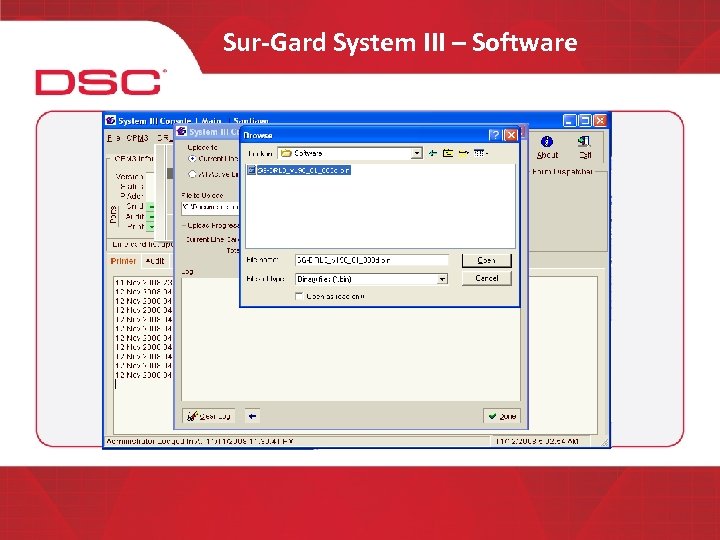Maximize the System III Console main window
Image resolution: width=720 pixels, height=540 pixels.
pyautogui.click(x=585, y=121)
